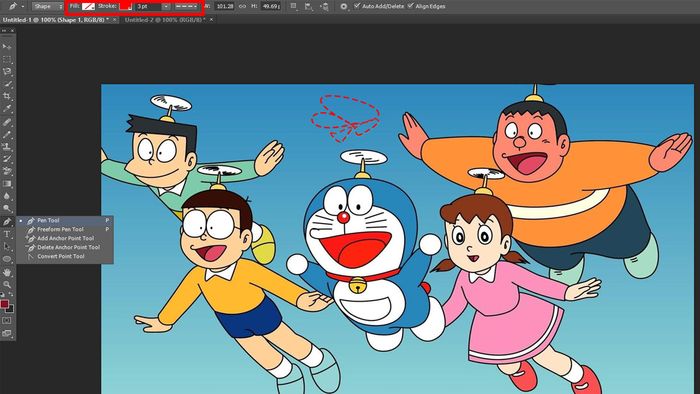The width and height of the screenshot is (700, 394).
Task: Swap foreground and background colors
Action: [x=11, y=295]
